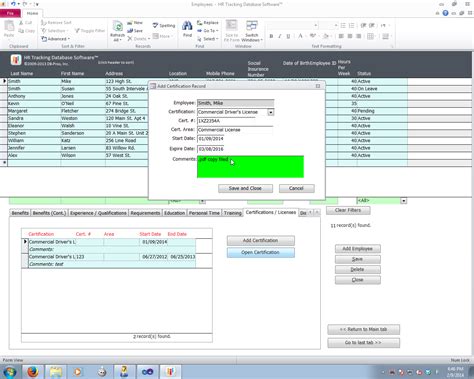Expand the customize quick access toolbar arrow
The image size is (474, 379).
point(37,4)
